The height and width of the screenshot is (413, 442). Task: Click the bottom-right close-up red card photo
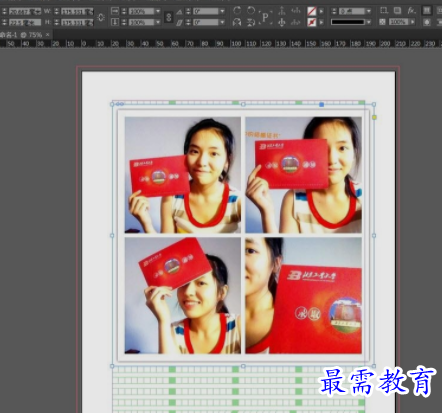coord(303,296)
